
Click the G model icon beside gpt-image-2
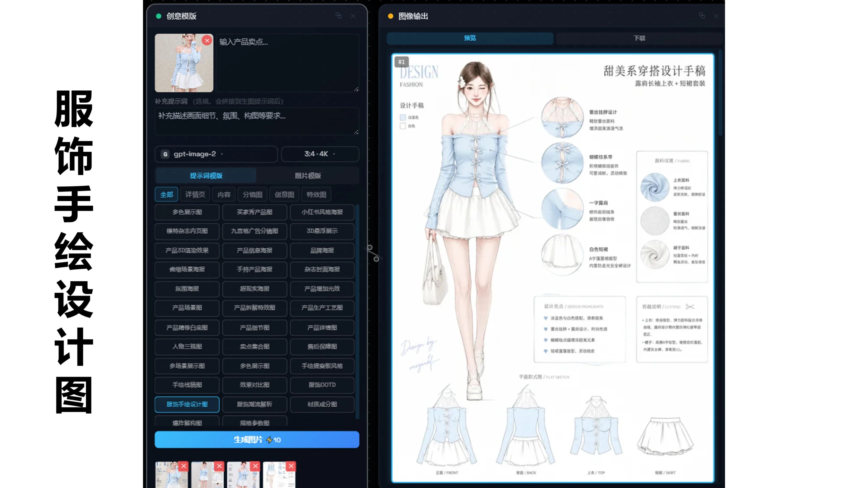[165, 154]
